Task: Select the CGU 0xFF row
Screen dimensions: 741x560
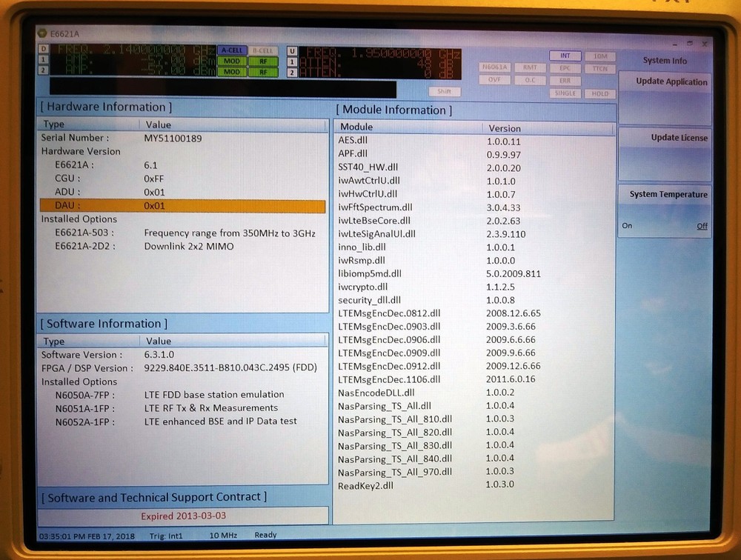Action: coord(183,179)
